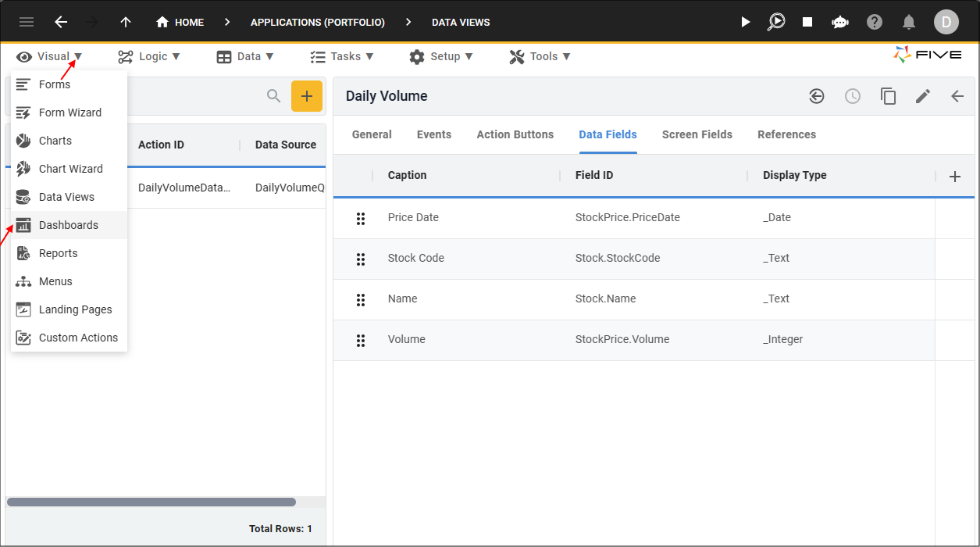
Task: View notifications bell icon
Action: 909,22
